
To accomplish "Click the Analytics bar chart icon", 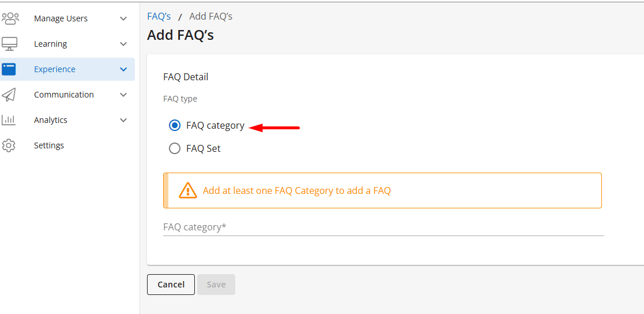I will tap(9, 120).
